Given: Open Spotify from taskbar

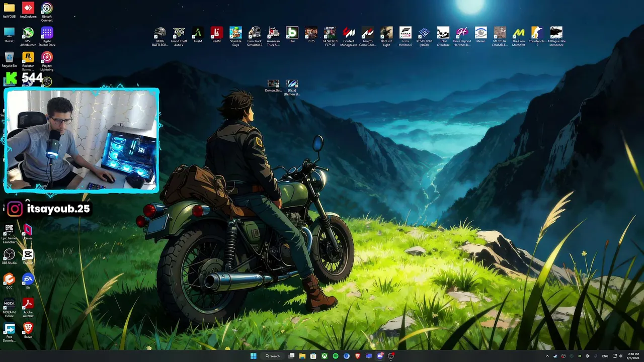Looking at the screenshot, I should click(x=336, y=356).
